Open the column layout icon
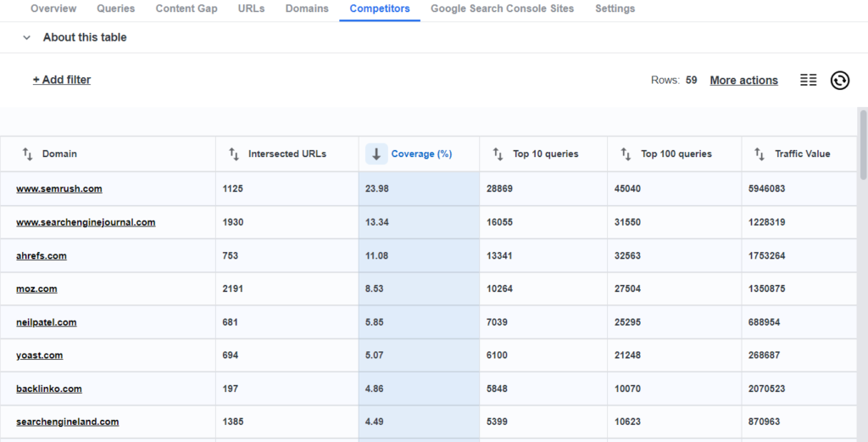Screen dimensions: 868x442 [808, 81]
